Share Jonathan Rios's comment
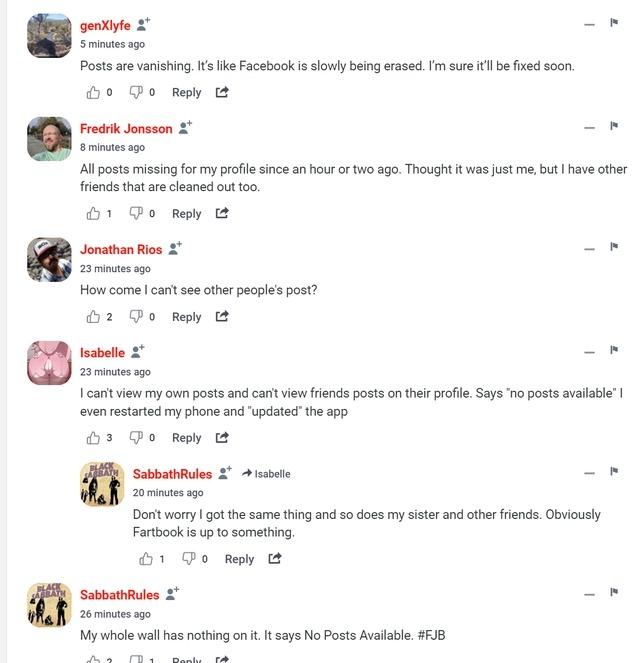This screenshot has width=640, height=663. point(222,317)
